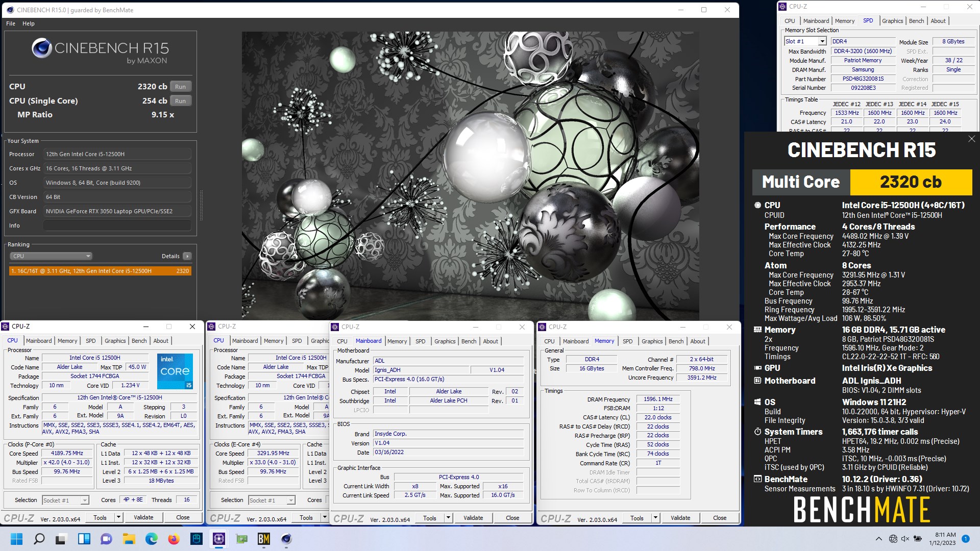This screenshot has height=551, width=980.
Task: Click the Motherboard icon in BenchMate panel
Action: click(x=757, y=381)
